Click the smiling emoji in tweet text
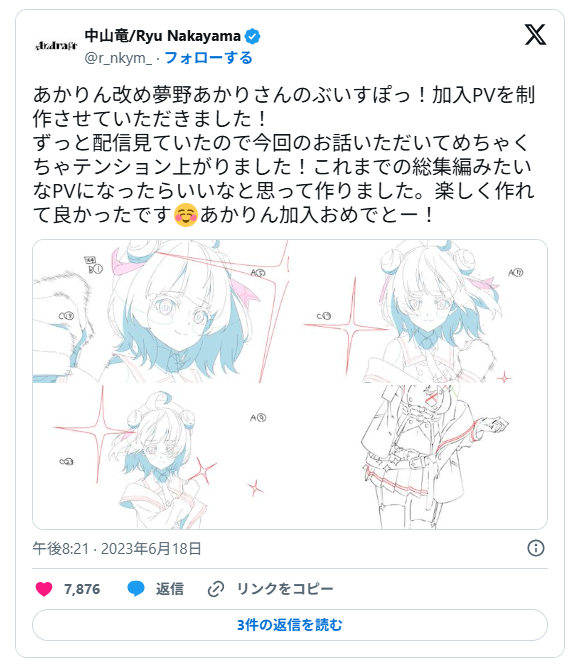The width and height of the screenshot is (576, 667). pos(186,215)
